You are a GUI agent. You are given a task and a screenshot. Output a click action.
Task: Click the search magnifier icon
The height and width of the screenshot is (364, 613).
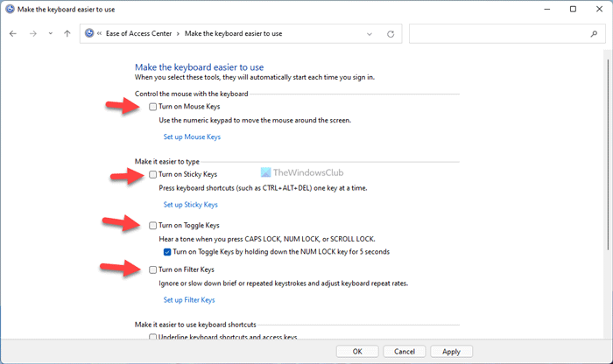point(593,34)
